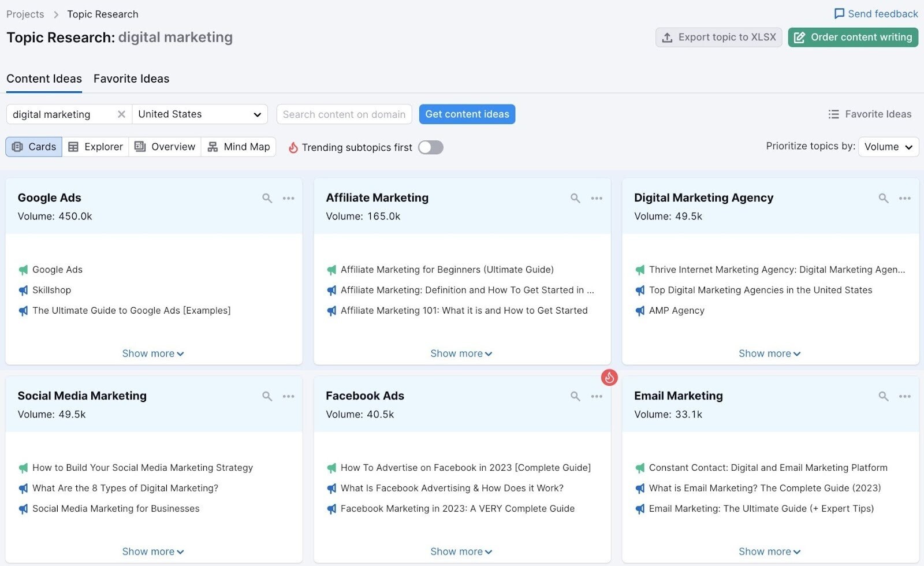The image size is (924, 566).
Task: Expand Show more on the Google Ads card
Action: click(152, 353)
